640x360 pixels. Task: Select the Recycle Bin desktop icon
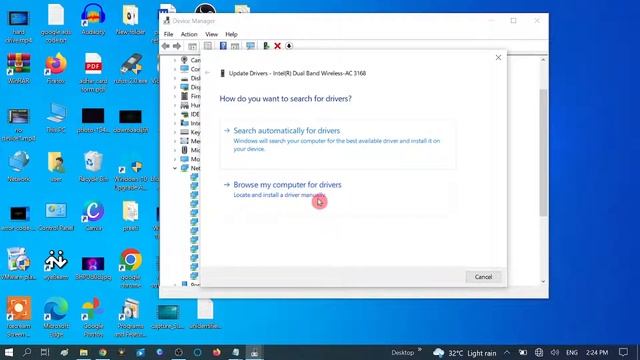coord(93,166)
